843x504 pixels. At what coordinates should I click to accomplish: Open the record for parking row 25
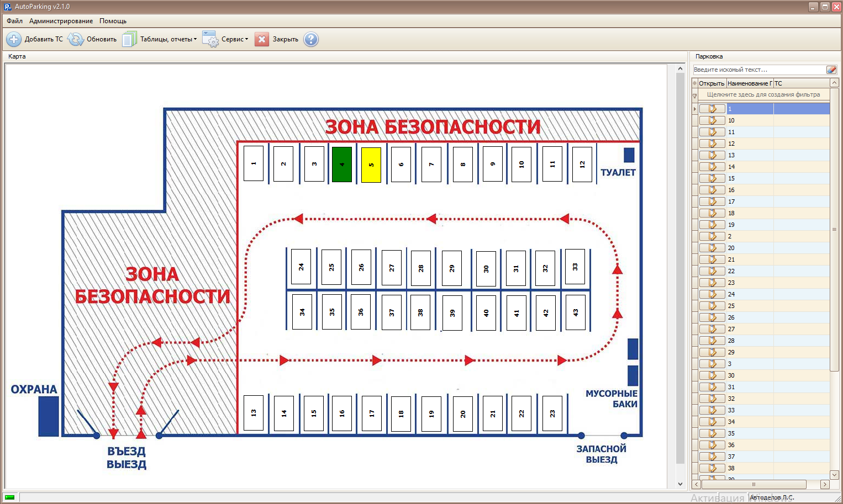[712, 306]
